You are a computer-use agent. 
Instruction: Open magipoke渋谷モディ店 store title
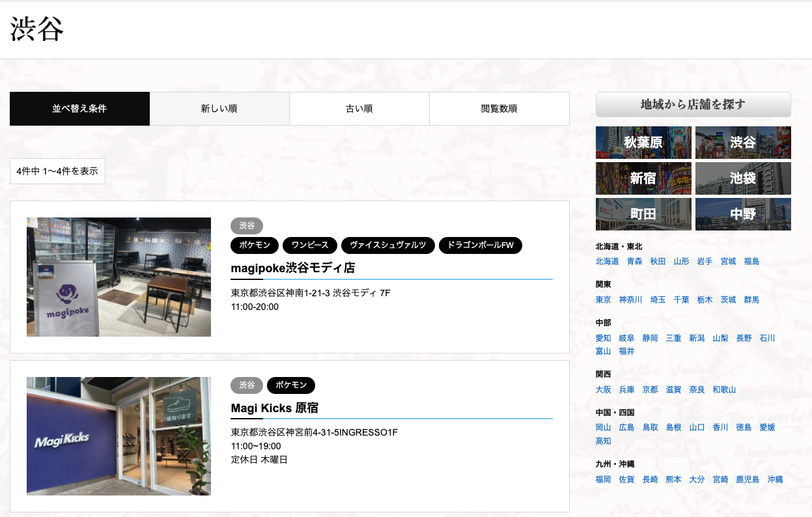292,268
